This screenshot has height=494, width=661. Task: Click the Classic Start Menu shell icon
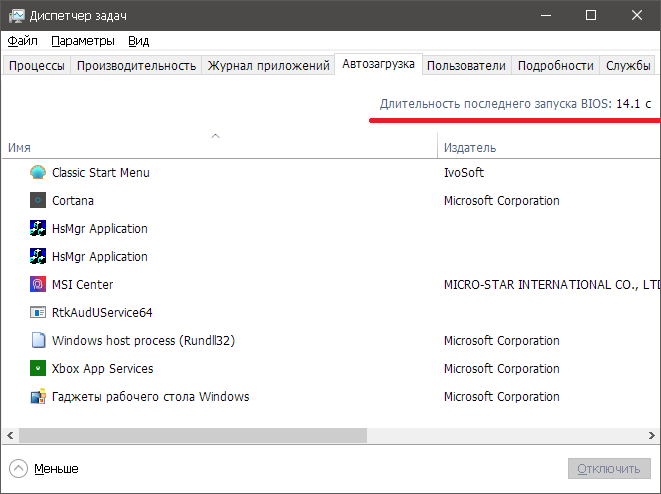click(38, 172)
